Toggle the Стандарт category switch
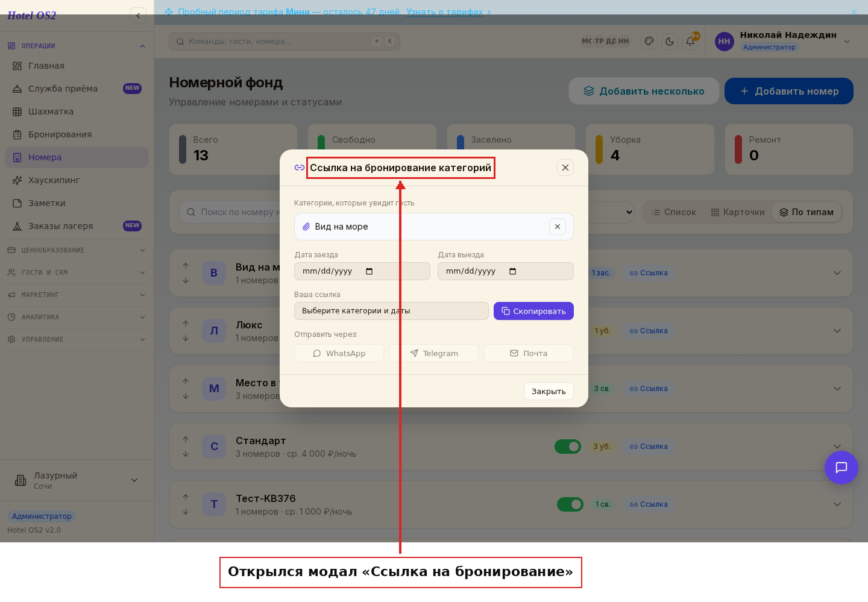 pyautogui.click(x=568, y=447)
